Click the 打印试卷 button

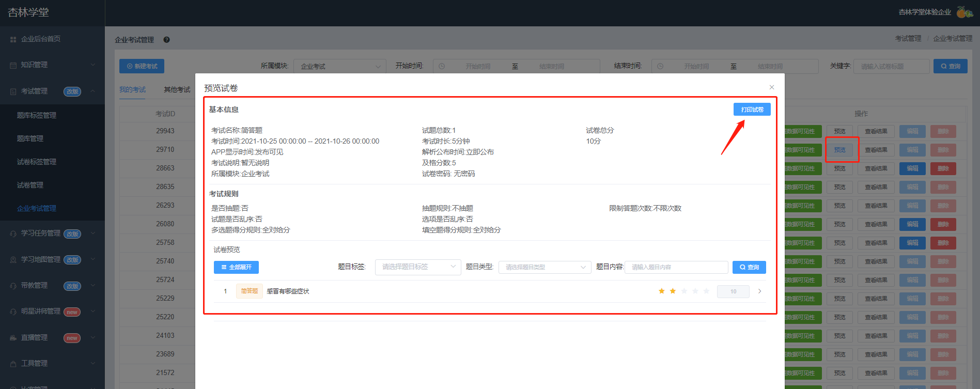[x=752, y=110]
